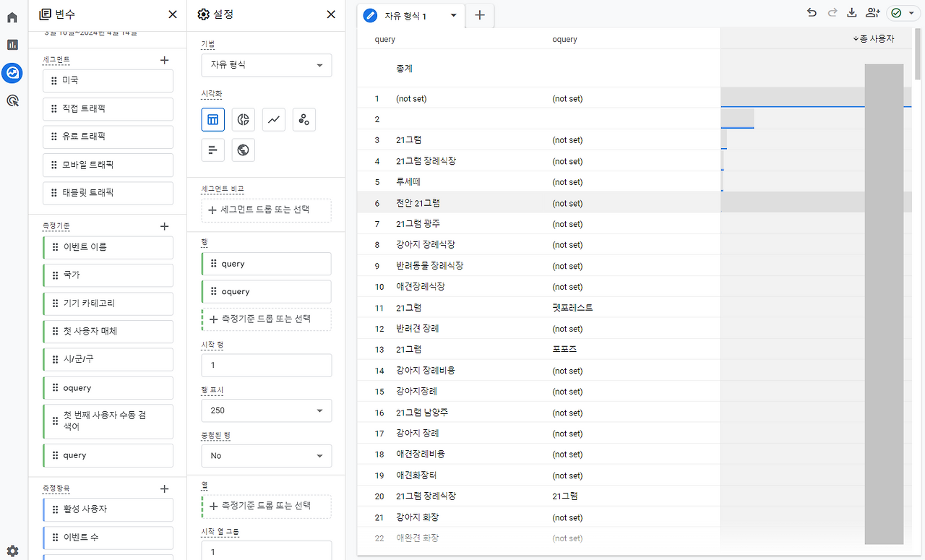Choose the bar chart visualization
Screen dimensions: 925x560
click(x=212, y=150)
